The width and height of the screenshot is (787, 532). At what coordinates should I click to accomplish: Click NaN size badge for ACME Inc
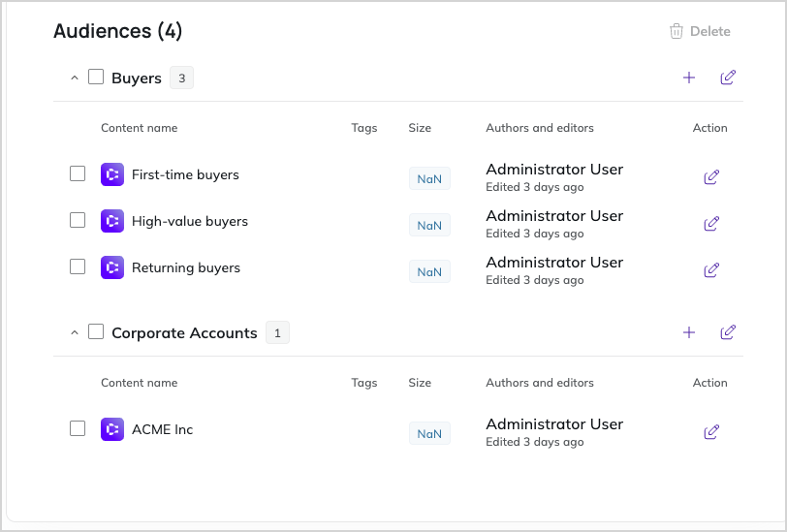pos(429,433)
